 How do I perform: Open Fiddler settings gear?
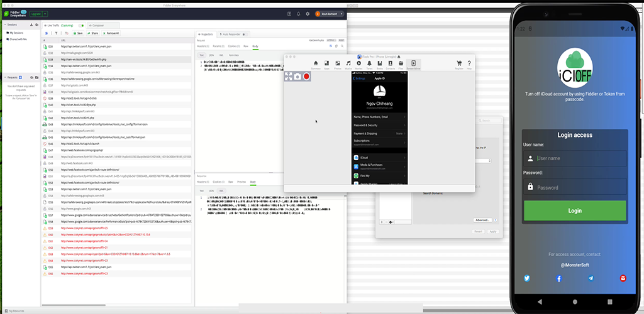point(308,14)
